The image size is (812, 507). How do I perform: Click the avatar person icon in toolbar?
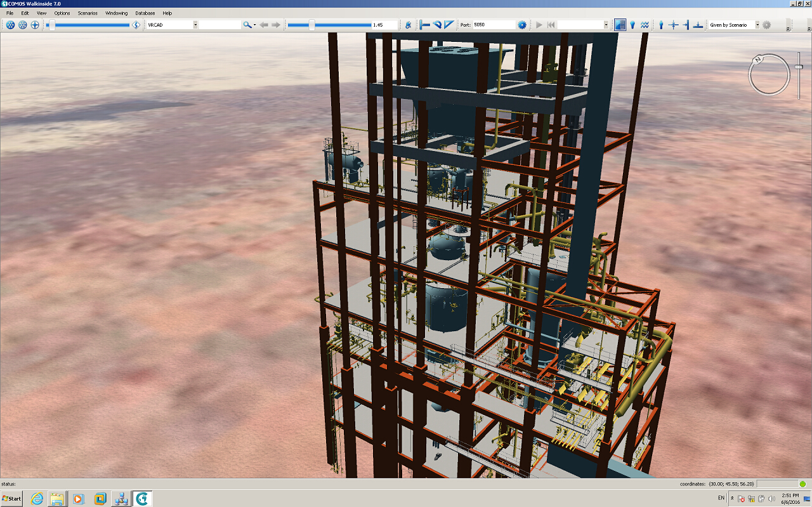(x=661, y=25)
